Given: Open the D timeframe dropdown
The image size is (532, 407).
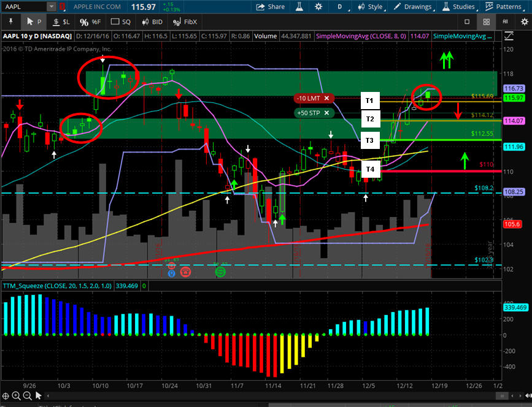Looking at the screenshot, I should [x=342, y=7].
